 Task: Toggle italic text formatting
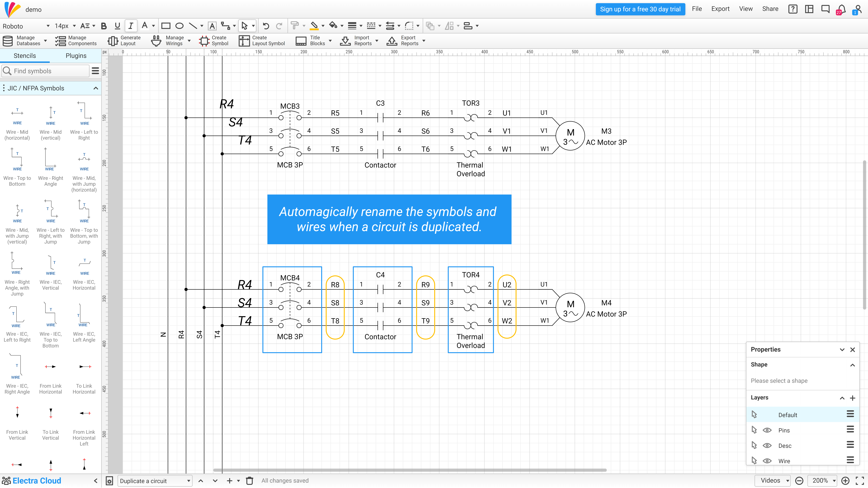[x=131, y=26]
